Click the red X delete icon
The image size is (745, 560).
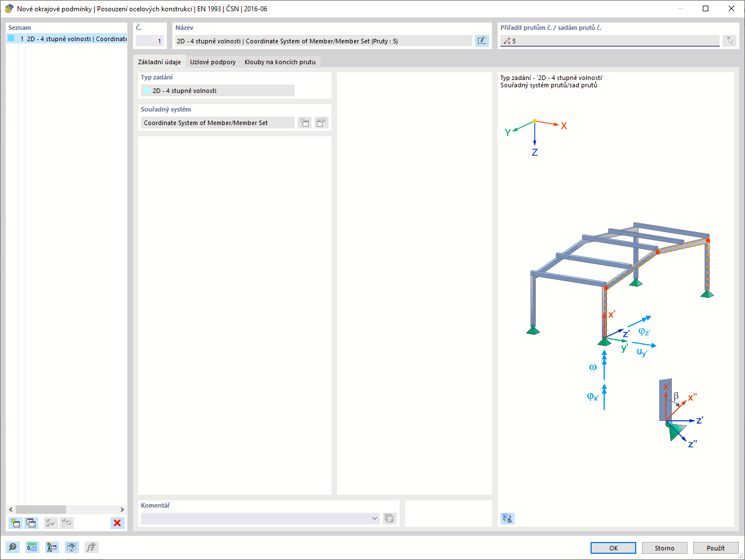point(117,523)
